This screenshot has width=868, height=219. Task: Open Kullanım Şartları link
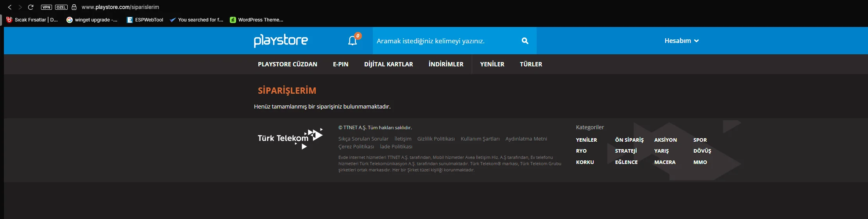(480, 139)
